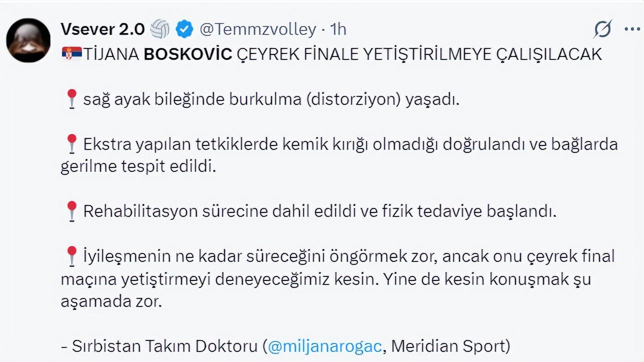The width and height of the screenshot is (644, 362).
Task: Click the pin emoji before 'Rehabilitasyon'
Action: pos(71,211)
